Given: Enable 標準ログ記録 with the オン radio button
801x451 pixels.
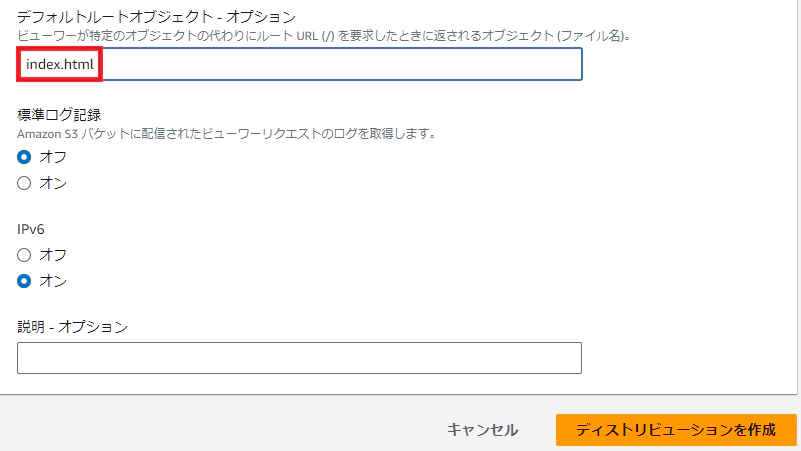Looking at the screenshot, I should pyautogui.click(x=25, y=183).
